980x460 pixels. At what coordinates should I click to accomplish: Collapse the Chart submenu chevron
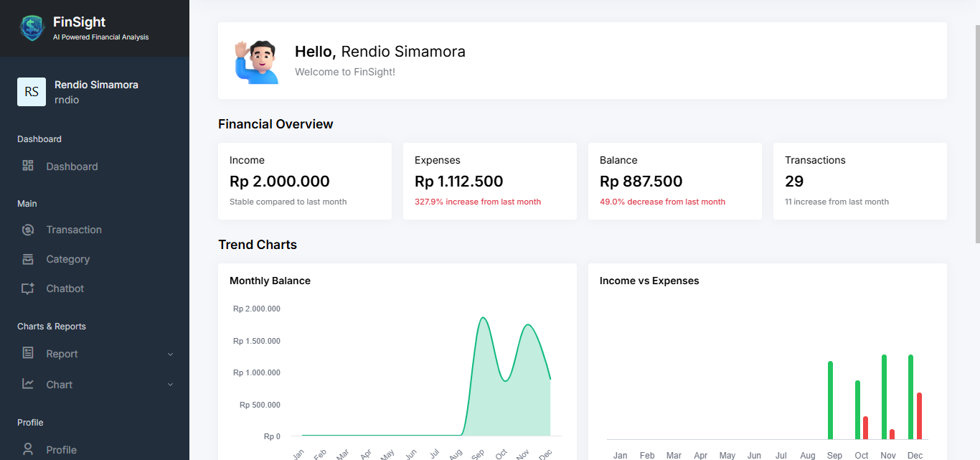tap(170, 385)
